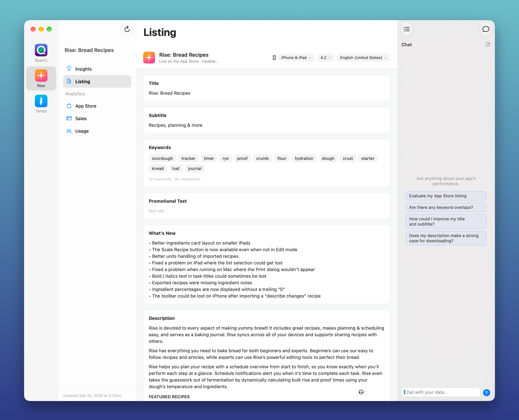Image resolution: width=519 pixels, height=420 pixels.
Task: Click 14 keywords · 94 characters count
Action: point(175,179)
